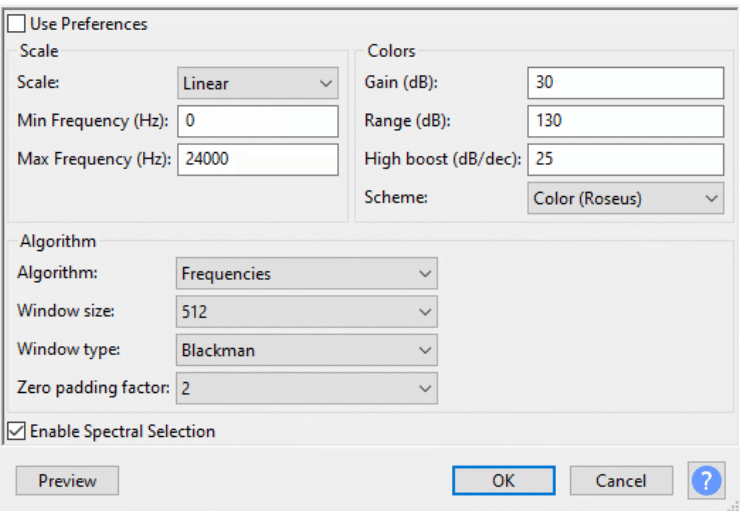Screen dimensions: 740x511
Task: Open the Algorithm dropdown showing Frequencies
Action: (307, 273)
